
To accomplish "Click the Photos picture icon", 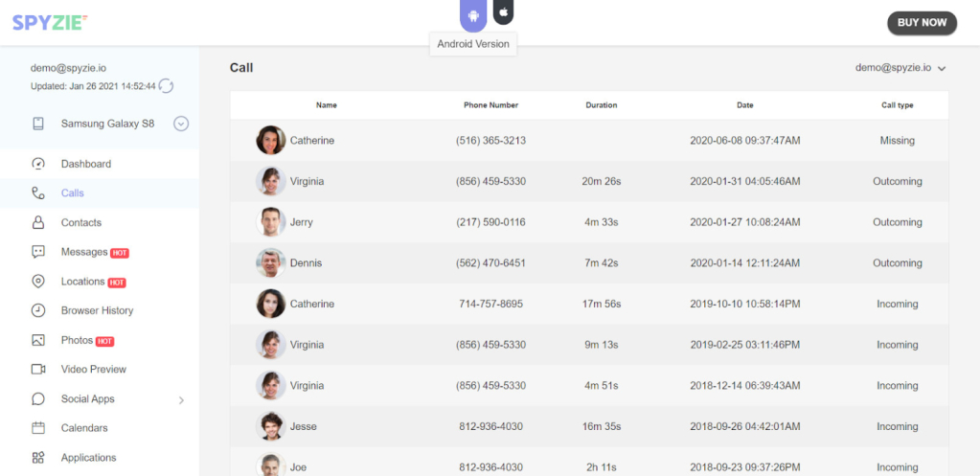I will point(38,340).
